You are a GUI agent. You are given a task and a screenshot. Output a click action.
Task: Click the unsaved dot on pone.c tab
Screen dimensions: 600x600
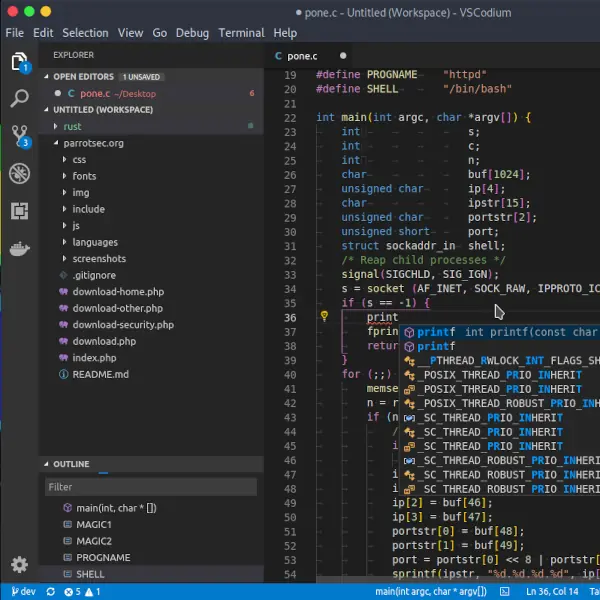click(x=343, y=56)
